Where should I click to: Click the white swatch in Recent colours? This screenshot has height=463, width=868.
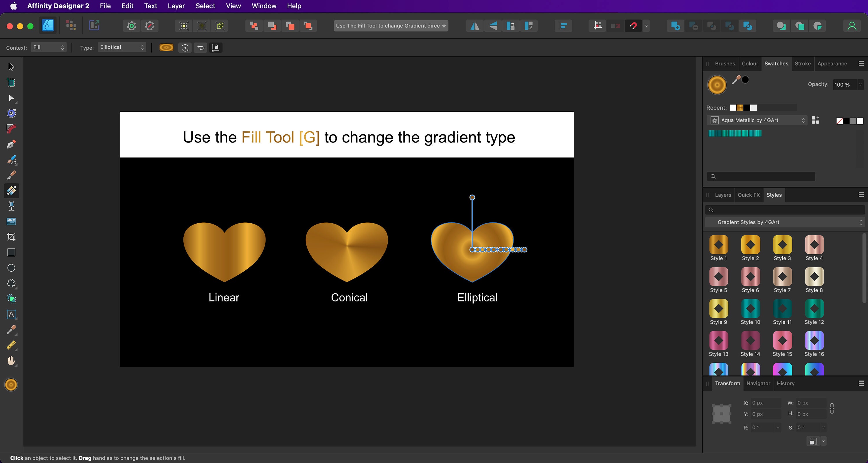733,107
